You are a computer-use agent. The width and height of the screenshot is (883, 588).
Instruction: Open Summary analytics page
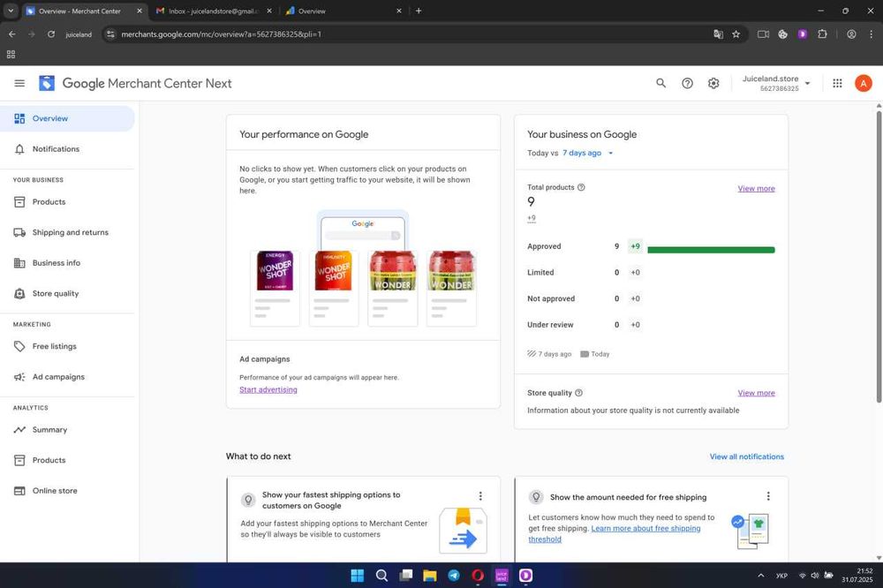[67, 430]
